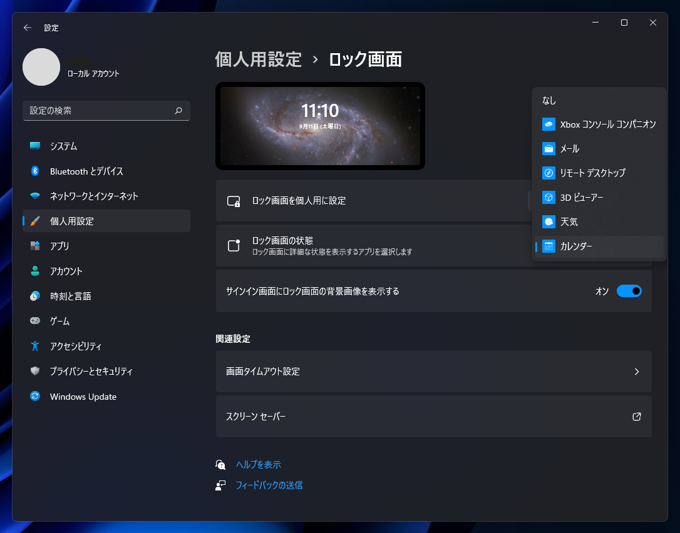Click the Get help icon
The height and width of the screenshot is (533, 680).
(220, 465)
